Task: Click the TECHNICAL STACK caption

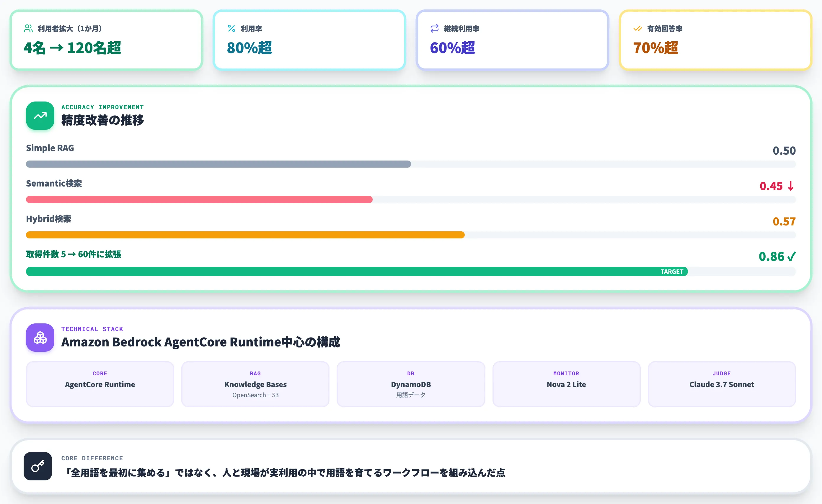Action: coord(92,329)
